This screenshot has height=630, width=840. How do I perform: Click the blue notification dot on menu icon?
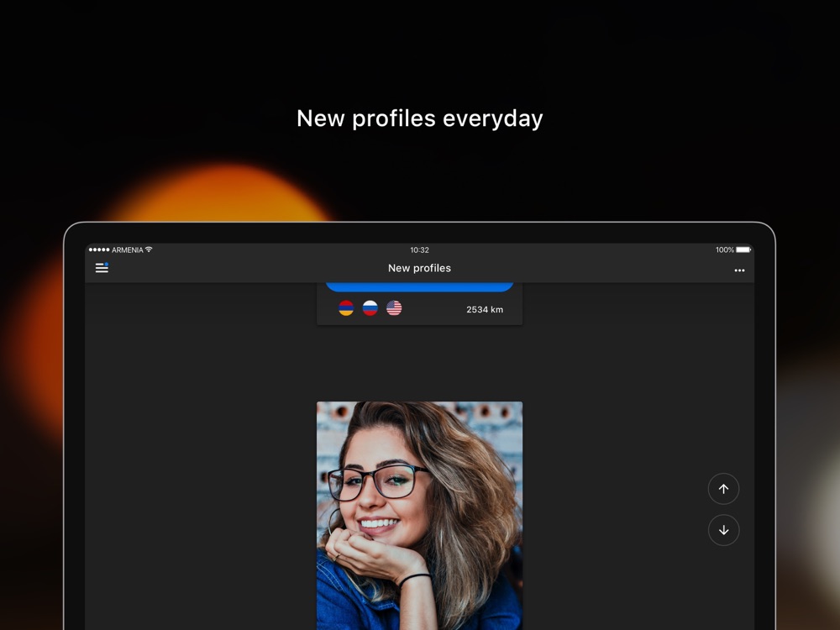tap(106, 264)
